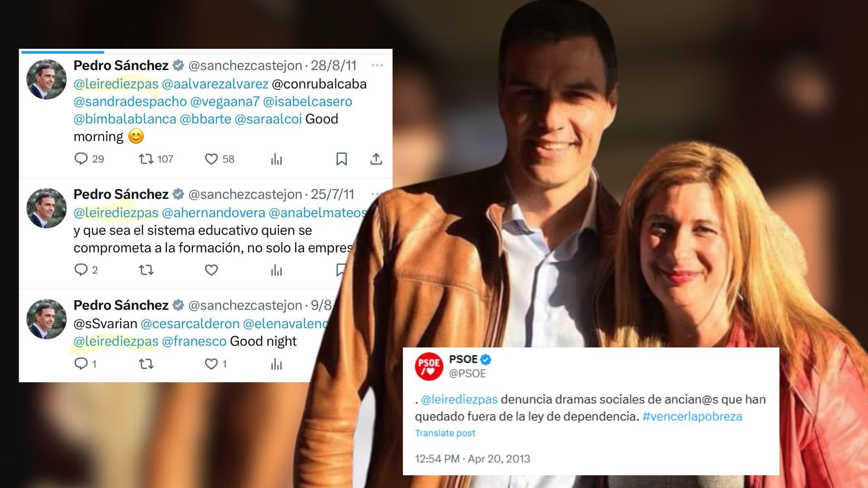Viewport: 868px width, 488px height.
Task: Open @leirediezpas mention in PSOE tweet
Action: point(459,399)
